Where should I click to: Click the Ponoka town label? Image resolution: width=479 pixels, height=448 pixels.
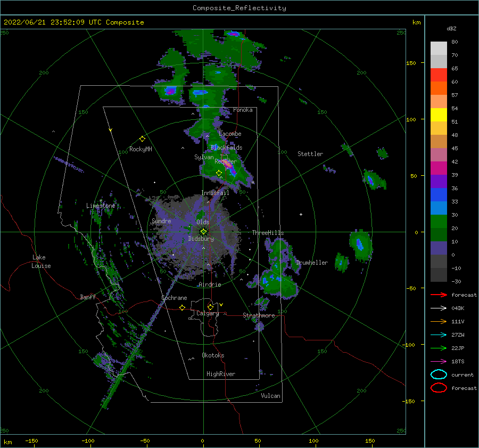click(243, 110)
